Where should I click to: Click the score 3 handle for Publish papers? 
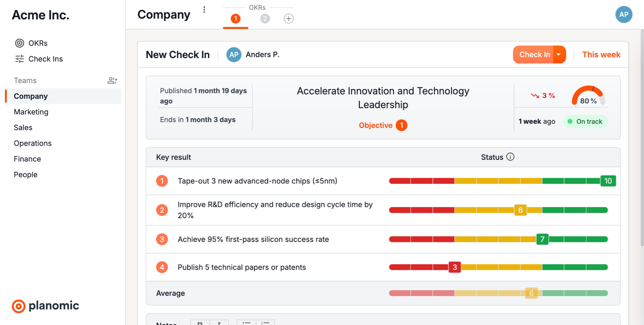pos(455,267)
